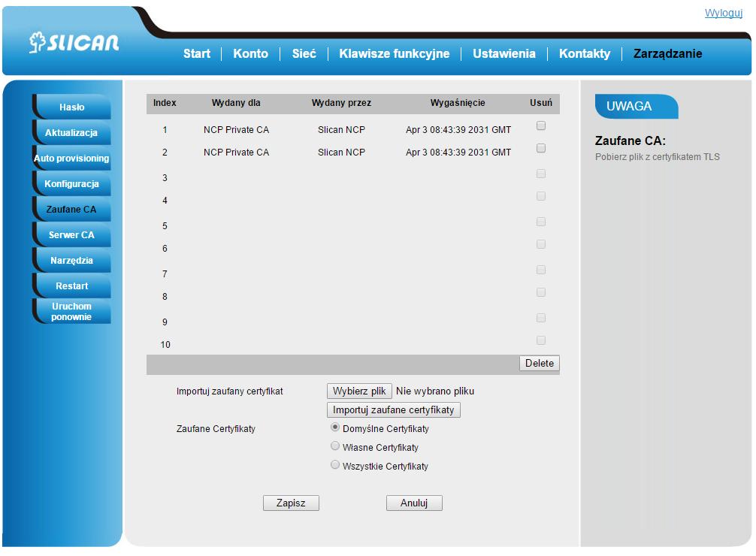This screenshot has width=756, height=556.
Task: Click NCP Private CA in row 2
Action: pos(236,153)
